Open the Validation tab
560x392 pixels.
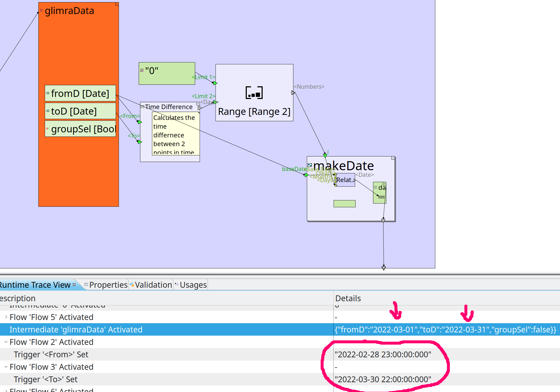151,285
